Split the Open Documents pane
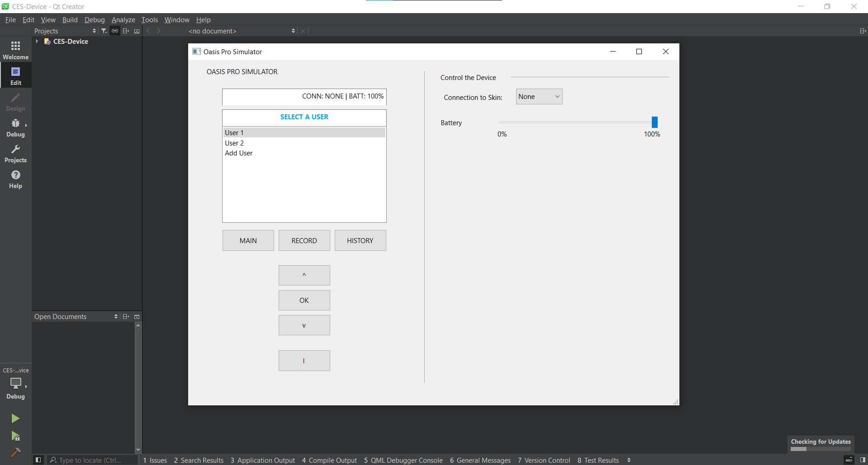The height and width of the screenshot is (465, 868). tap(126, 316)
